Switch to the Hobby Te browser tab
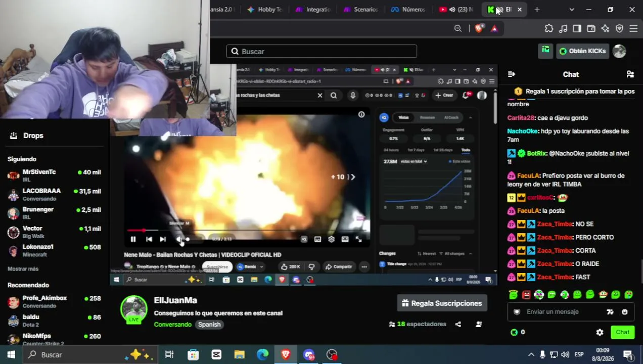The height and width of the screenshot is (364, 643). coord(265,10)
